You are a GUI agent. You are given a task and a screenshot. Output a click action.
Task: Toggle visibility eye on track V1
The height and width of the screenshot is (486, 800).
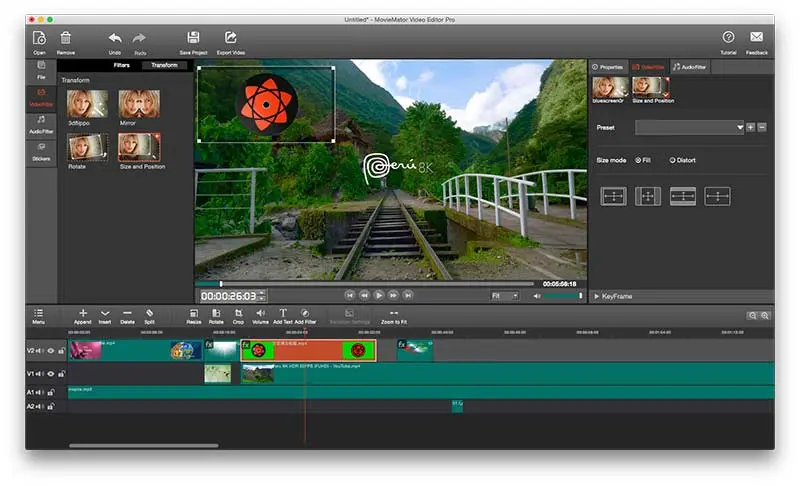coord(51,374)
